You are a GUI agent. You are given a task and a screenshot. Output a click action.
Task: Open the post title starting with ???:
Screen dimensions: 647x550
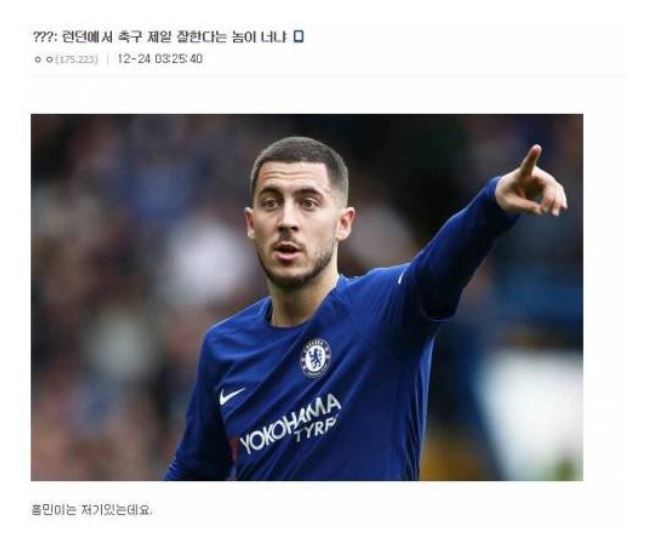[x=159, y=37]
